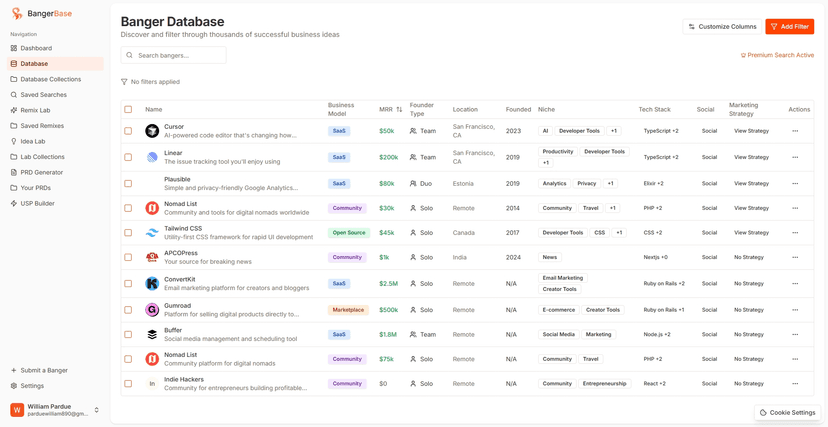Sort by the Founded column header

(518, 109)
